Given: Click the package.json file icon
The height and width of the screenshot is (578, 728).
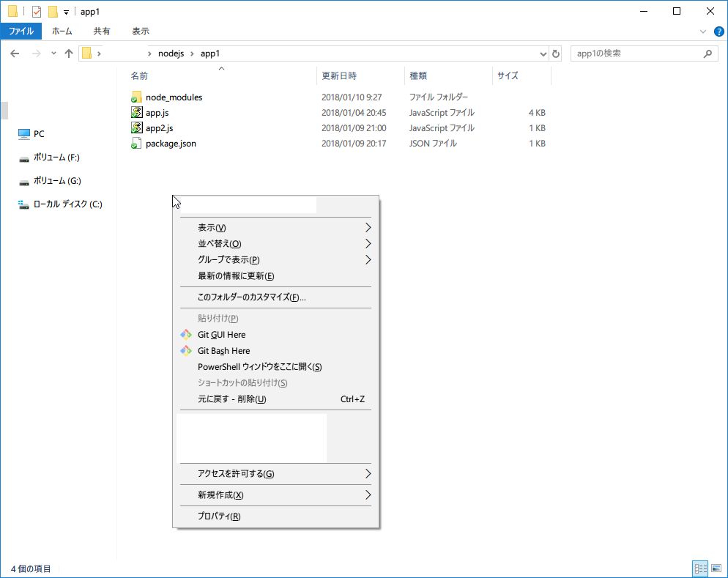Looking at the screenshot, I should [x=136, y=144].
